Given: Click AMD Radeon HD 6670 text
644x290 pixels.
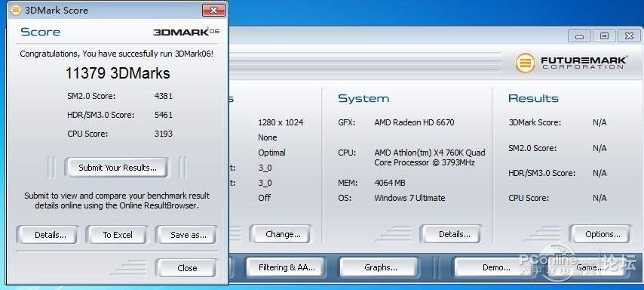Looking at the screenshot, I should pyautogui.click(x=414, y=122).
